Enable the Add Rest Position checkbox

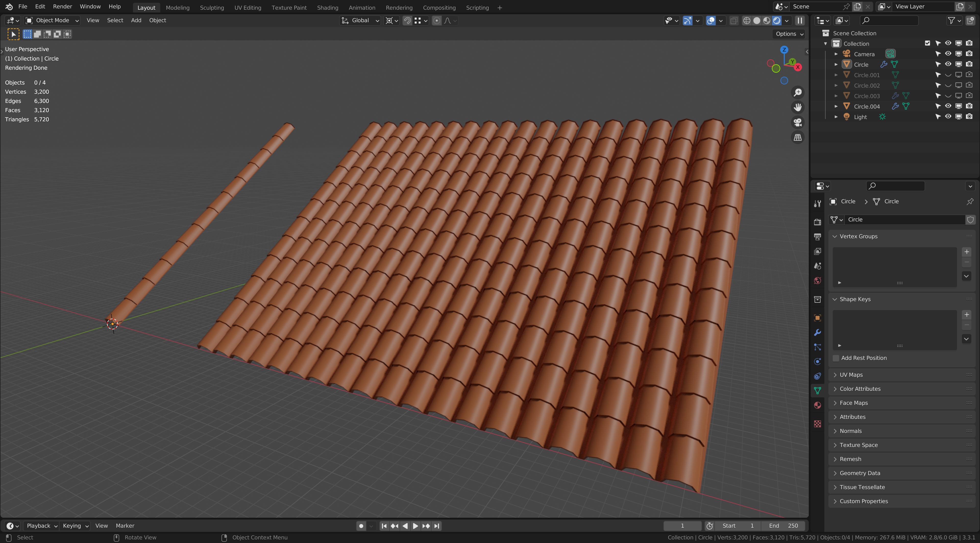[836, 358]
